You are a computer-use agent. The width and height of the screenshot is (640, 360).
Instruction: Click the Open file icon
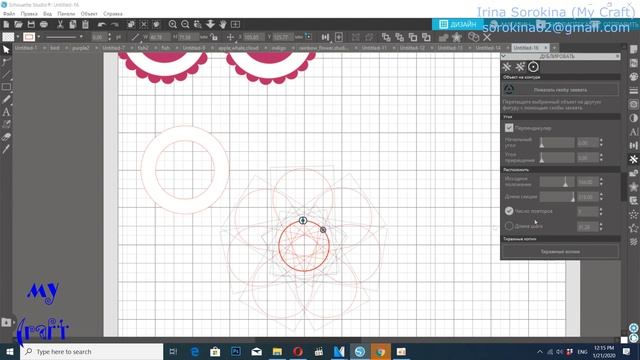point(18,24)
